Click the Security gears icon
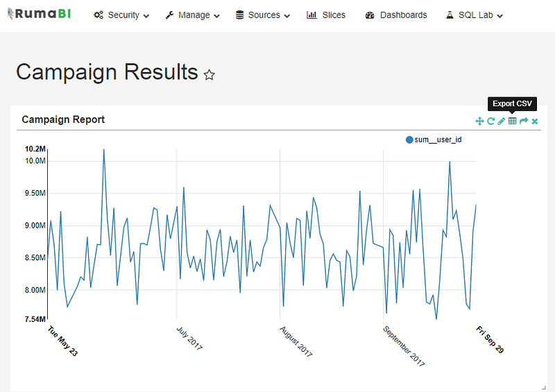 pyautogui.click(x=99, y=15)
